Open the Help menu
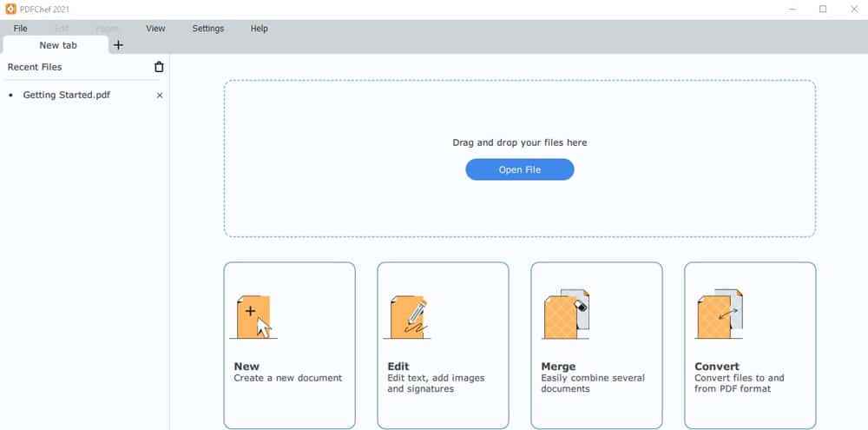Screen dimensions: 868x430 [259, 29]
